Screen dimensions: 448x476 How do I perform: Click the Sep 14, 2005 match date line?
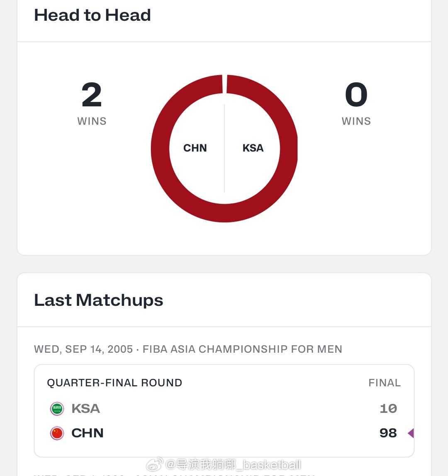188,349
